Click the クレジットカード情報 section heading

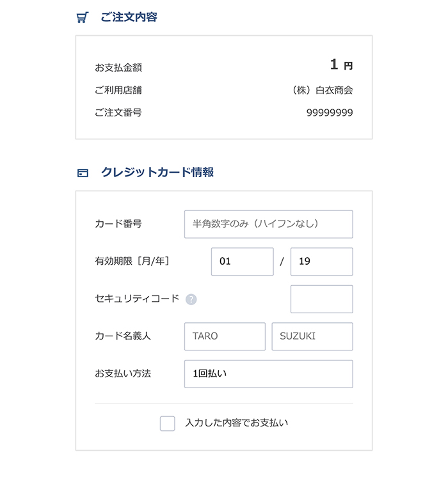tap(157, 172)
